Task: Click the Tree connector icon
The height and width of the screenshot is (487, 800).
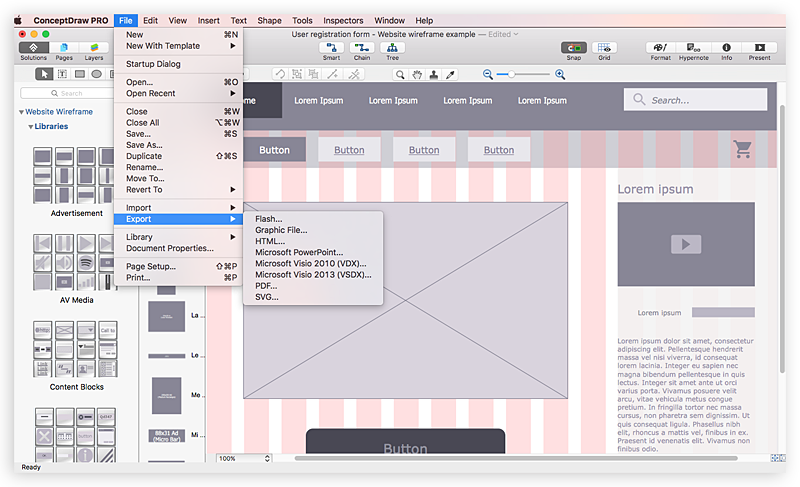Action: 392,48
